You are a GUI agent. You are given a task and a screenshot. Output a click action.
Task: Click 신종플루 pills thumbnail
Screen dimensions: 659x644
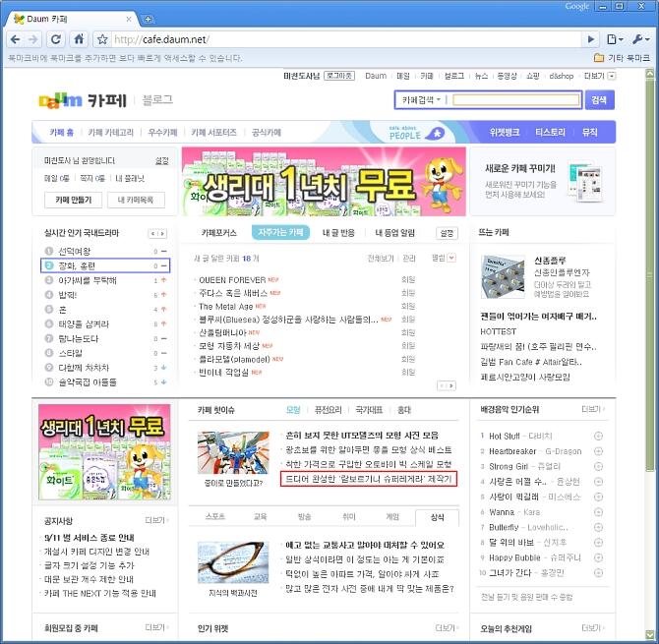point(503,277)
